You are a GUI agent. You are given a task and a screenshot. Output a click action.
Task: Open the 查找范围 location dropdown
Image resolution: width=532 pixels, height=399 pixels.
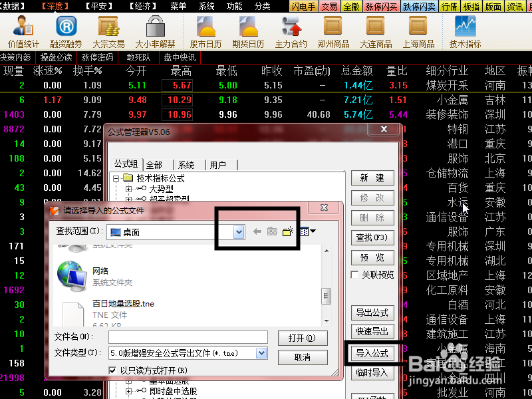tap(238, 232)
